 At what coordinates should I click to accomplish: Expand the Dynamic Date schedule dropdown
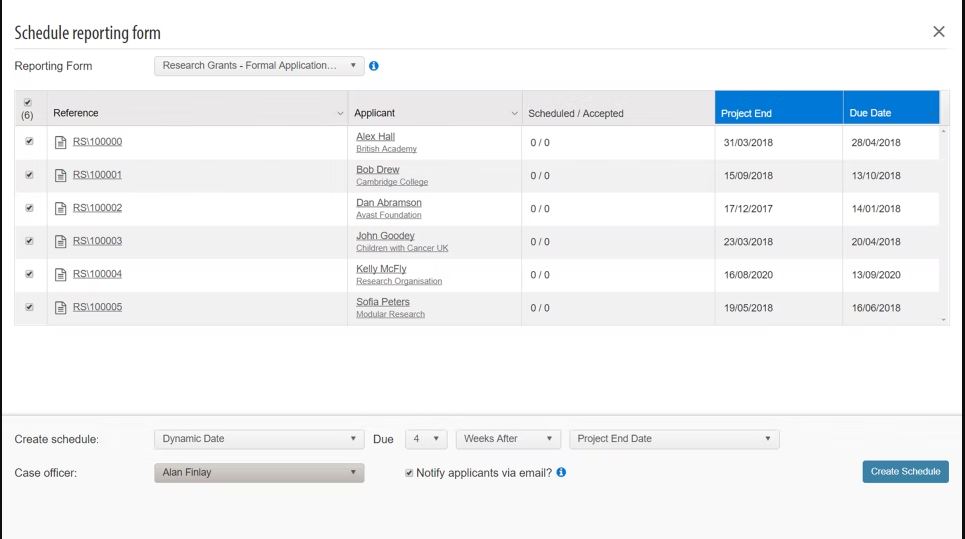click(x=259, y=439)
